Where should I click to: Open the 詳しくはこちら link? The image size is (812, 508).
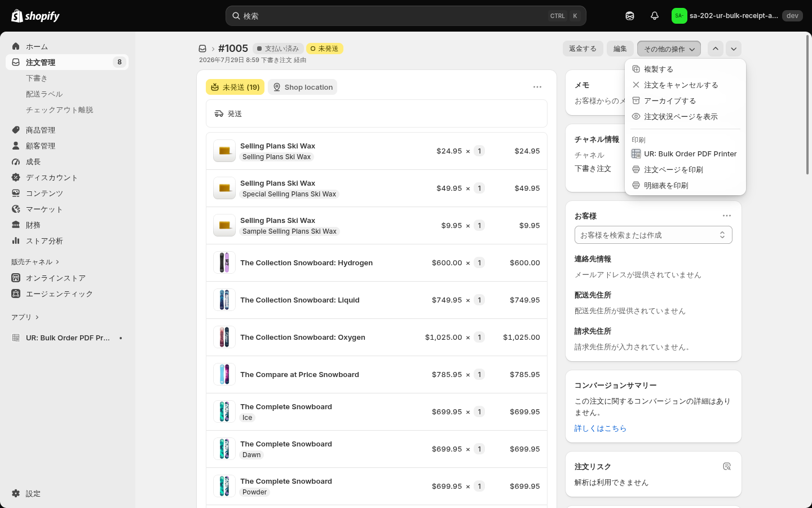point(601,428)
